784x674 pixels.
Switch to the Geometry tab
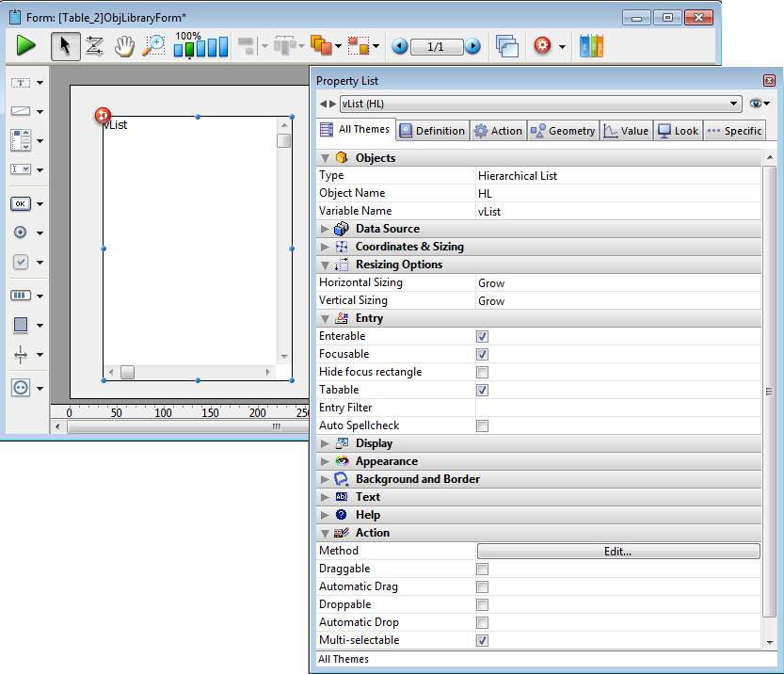[563, 131]
